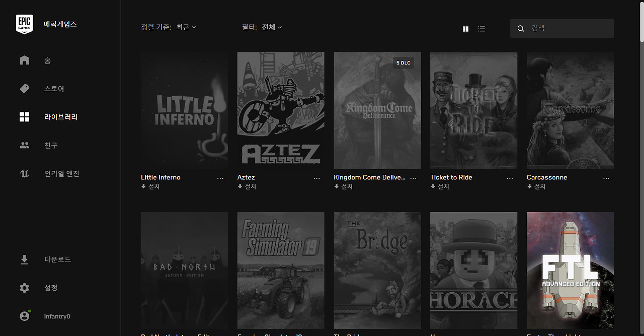Switch to list view layout
This screenshot has height=336, width=644.
(481, 29)
